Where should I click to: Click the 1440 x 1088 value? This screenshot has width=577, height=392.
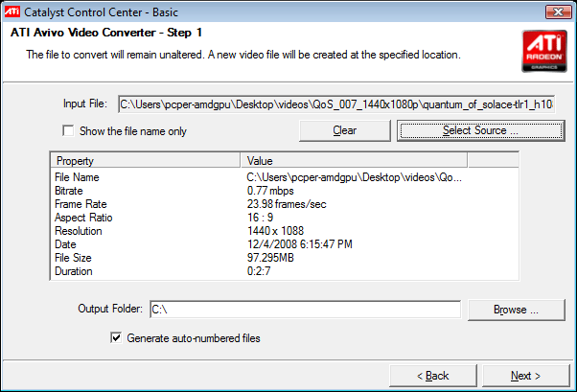(275, 231)
